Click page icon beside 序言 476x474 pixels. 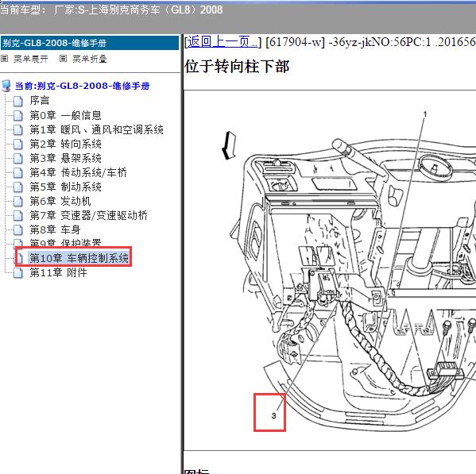18,102
